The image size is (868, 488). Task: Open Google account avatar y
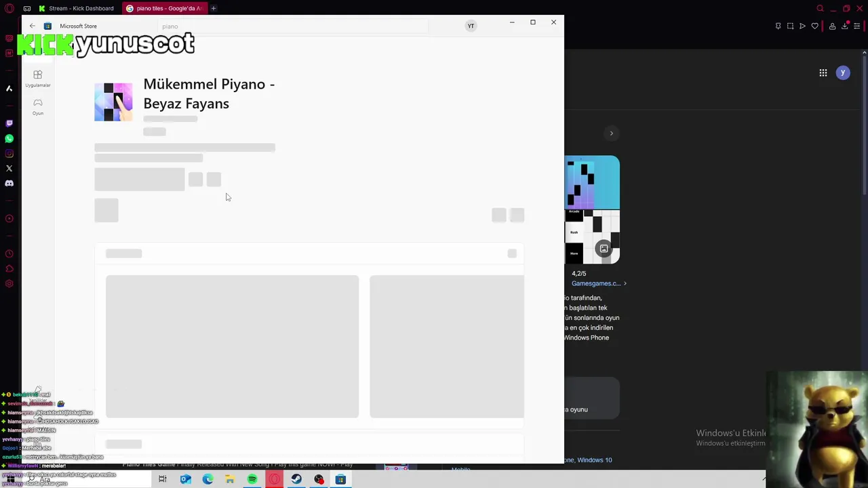coord(843,73)
